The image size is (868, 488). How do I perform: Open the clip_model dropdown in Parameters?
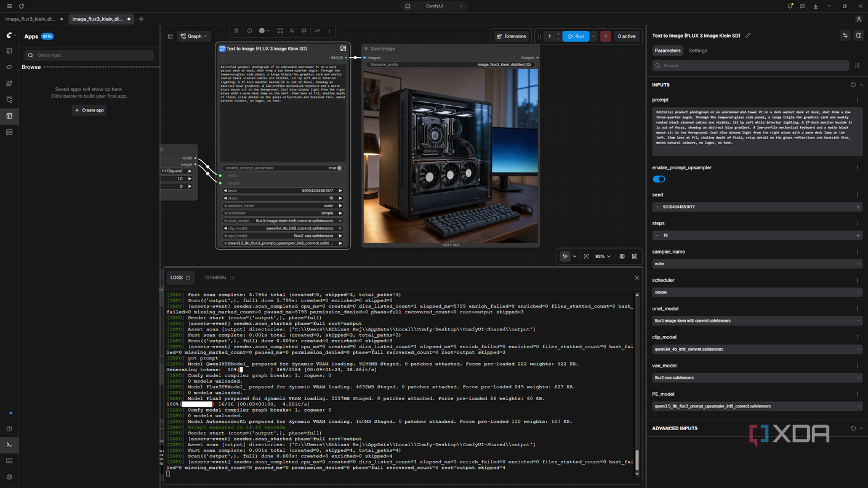[x=757, y=350]
